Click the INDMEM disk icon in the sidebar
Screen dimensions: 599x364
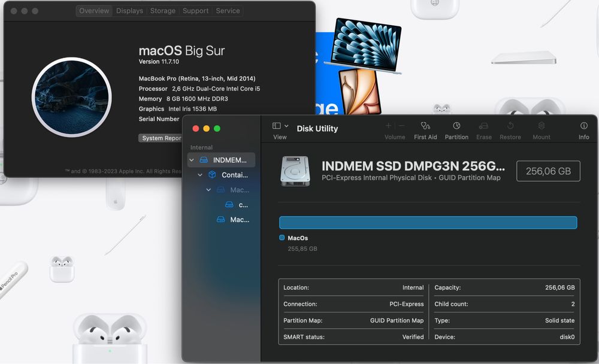point(204,160)
